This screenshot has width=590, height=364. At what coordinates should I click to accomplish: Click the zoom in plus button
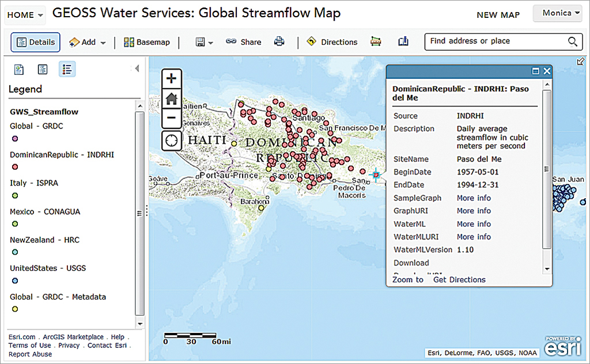pyautogui.click(x=171, y=78)
